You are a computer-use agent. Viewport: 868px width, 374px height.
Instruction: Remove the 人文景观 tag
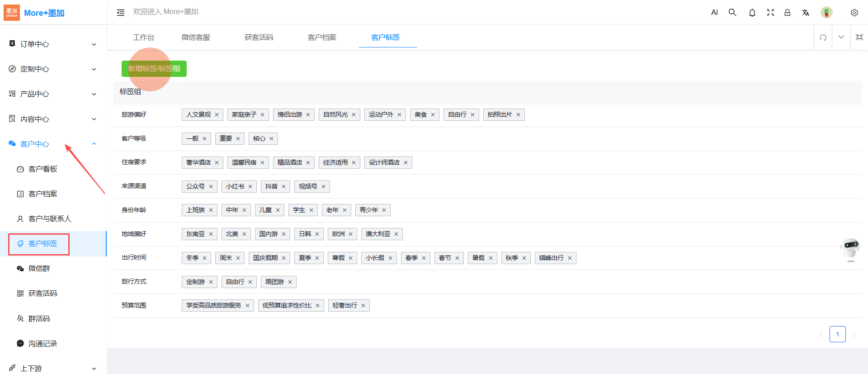click(x=217, y=115)
